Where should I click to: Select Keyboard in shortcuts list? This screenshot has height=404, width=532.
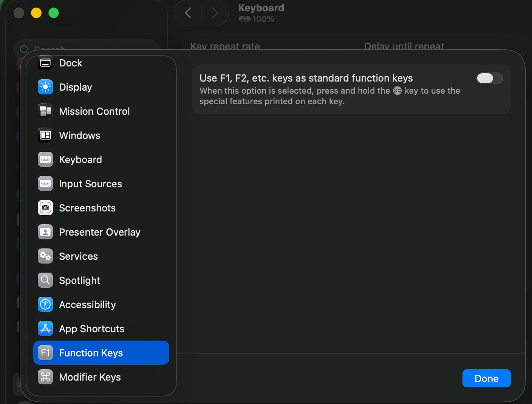point(80,160)
